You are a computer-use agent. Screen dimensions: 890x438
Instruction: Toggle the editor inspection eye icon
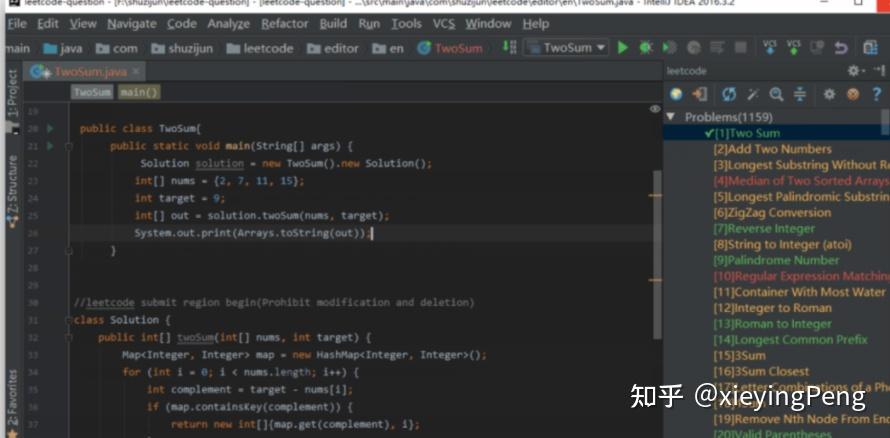pos(655,109)
